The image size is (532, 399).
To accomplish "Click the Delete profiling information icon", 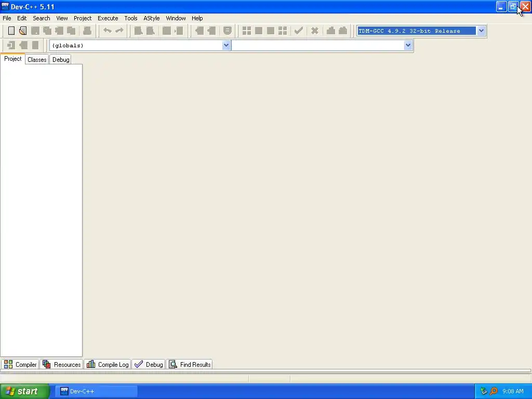I will [x=343, y=31].
